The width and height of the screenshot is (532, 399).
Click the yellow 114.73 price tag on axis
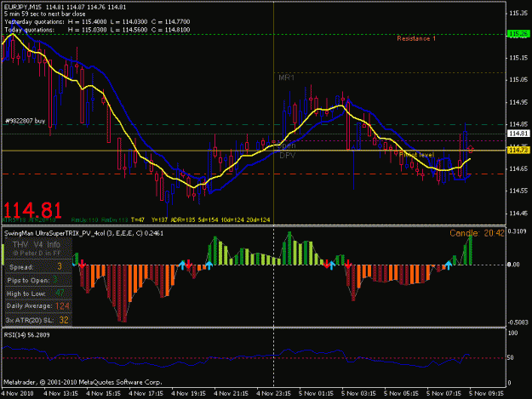pos(518,151)
